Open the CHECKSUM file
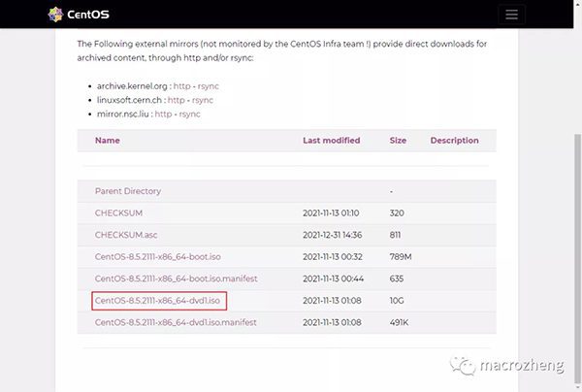582x392 pixels. 118,213
